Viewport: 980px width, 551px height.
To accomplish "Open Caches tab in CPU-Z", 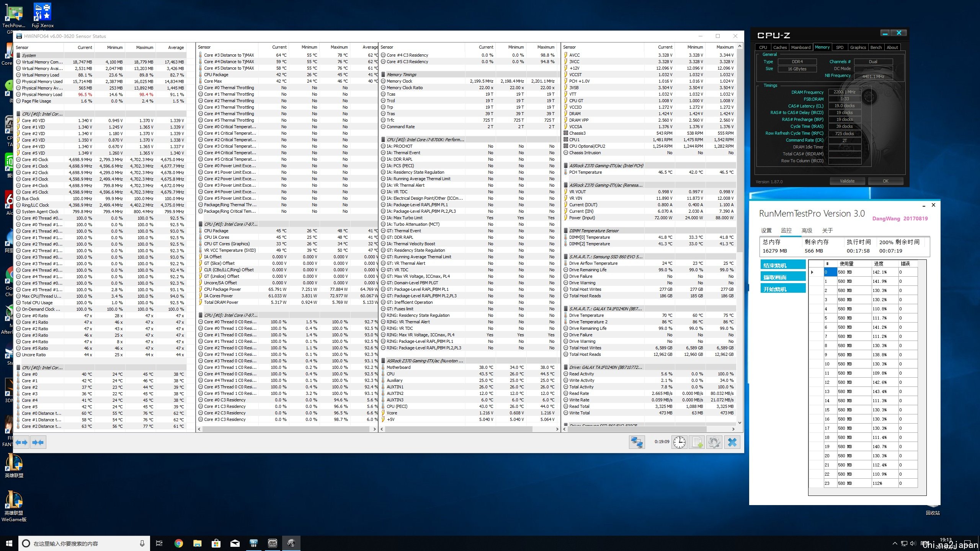I will click(780, 47).
